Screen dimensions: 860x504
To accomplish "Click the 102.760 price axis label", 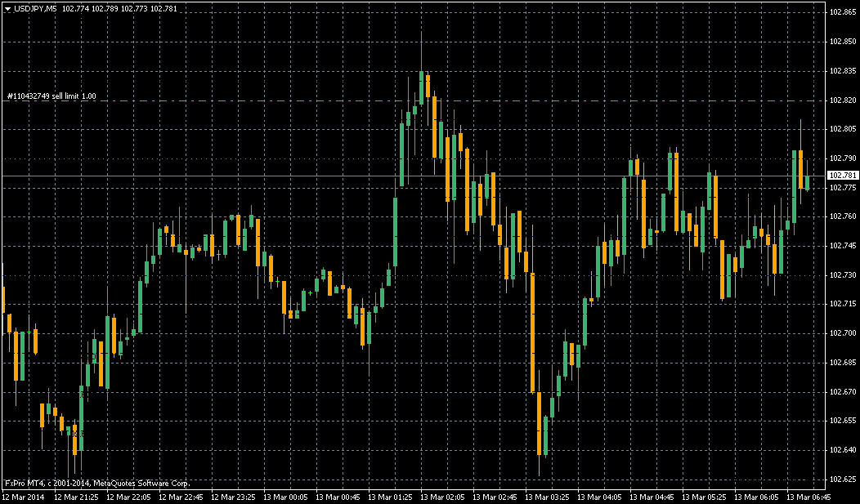I will click(x=842, y=216).
